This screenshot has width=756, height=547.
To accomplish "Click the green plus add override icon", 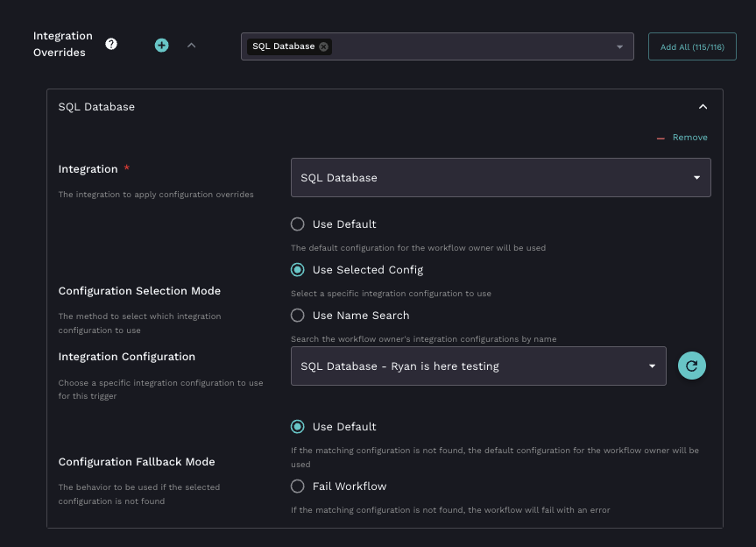I will [161, 45].
